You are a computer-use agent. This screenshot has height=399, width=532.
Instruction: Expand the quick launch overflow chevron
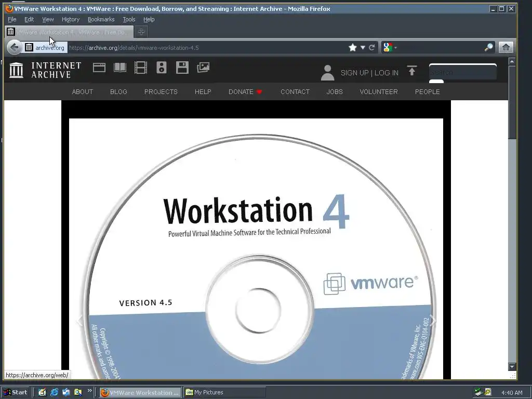click(89, 391)
